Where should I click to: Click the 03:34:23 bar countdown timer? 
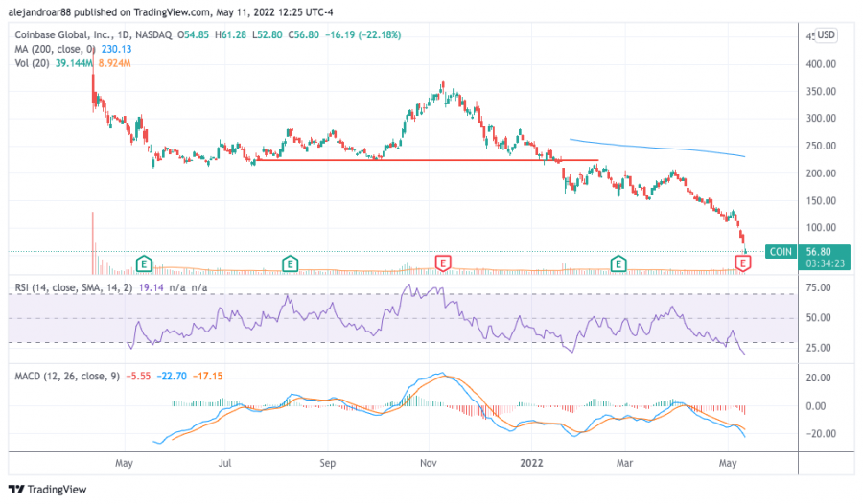[825, 263]
